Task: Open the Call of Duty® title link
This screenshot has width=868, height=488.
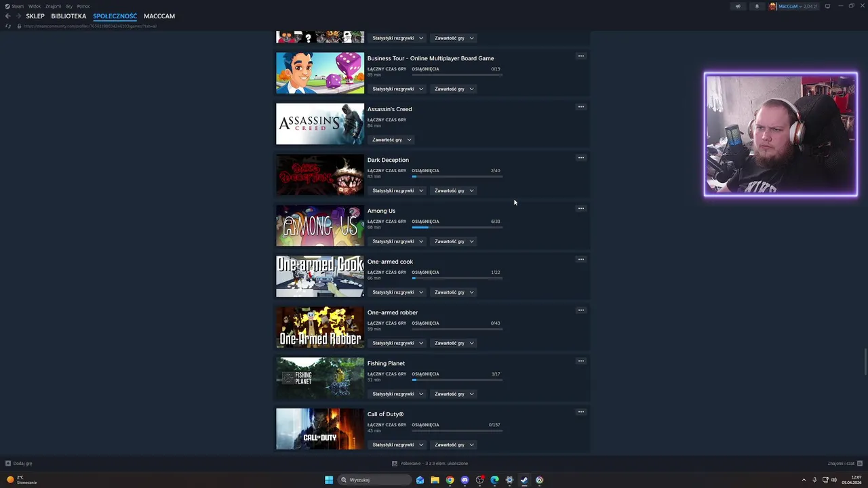Action: click(385, 414)
